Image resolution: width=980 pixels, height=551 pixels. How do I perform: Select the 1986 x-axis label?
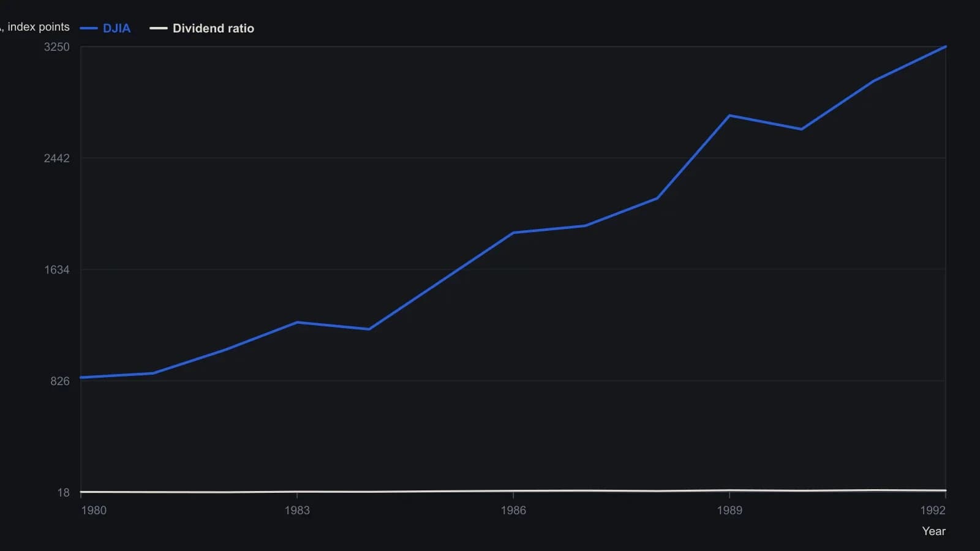tap(513, 511)
